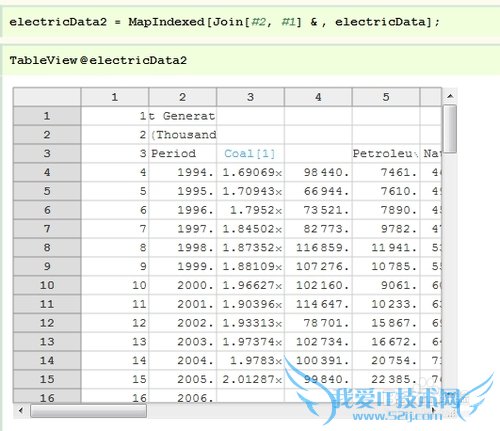Click the '16 672.' cell

pos(386,341)
